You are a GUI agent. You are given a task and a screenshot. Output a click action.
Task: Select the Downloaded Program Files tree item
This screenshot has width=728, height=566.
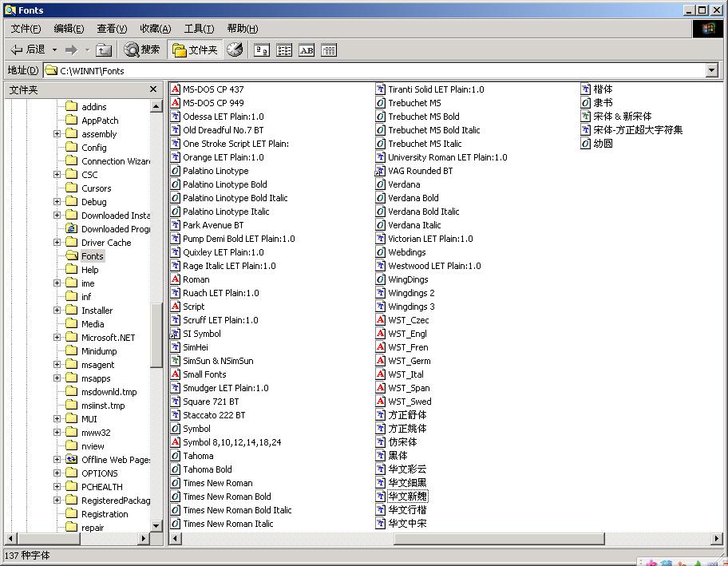click(x=116, y=229)
